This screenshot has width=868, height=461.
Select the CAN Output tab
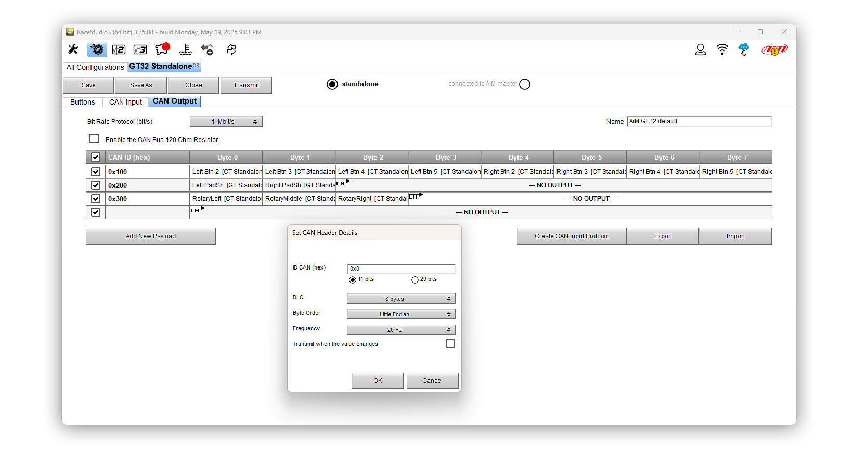(x=175, y=101)
